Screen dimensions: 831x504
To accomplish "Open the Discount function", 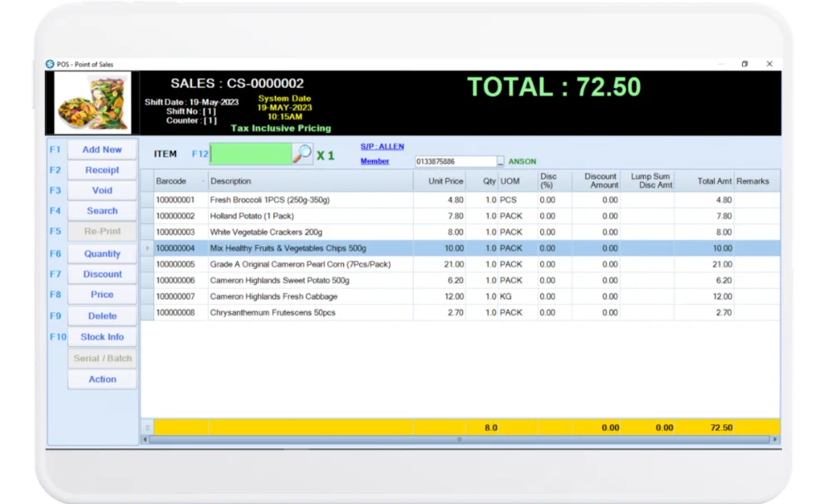I will [102, 274].
